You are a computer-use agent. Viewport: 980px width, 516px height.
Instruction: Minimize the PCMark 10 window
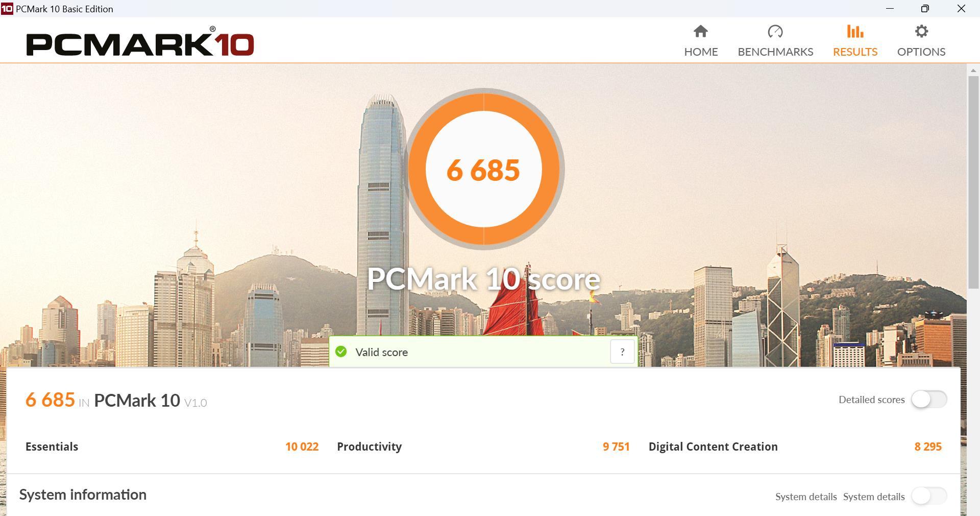[x=890, y=9]
